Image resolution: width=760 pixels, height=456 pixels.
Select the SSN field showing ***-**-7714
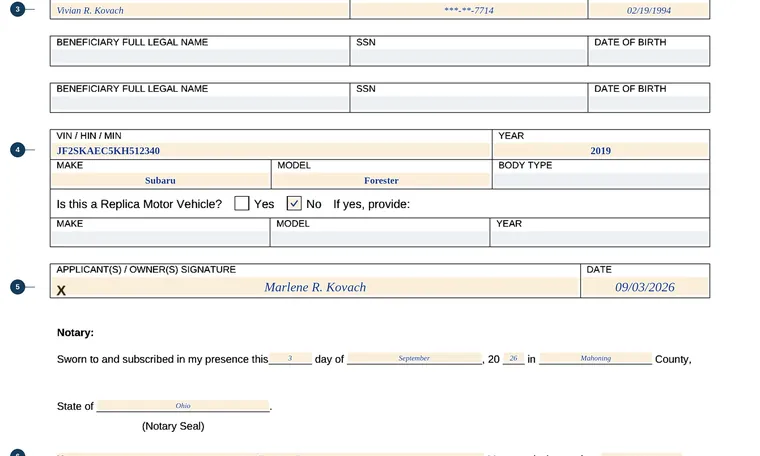click(469, 10)
